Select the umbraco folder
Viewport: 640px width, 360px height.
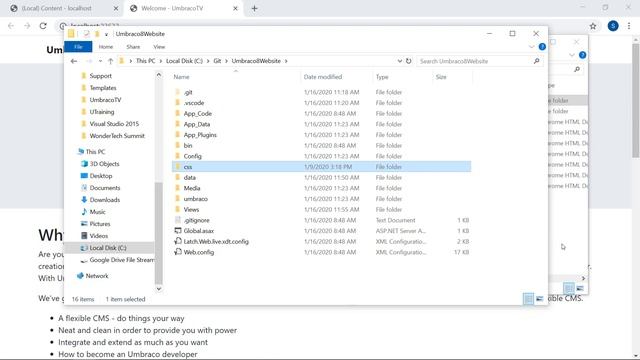196,199
